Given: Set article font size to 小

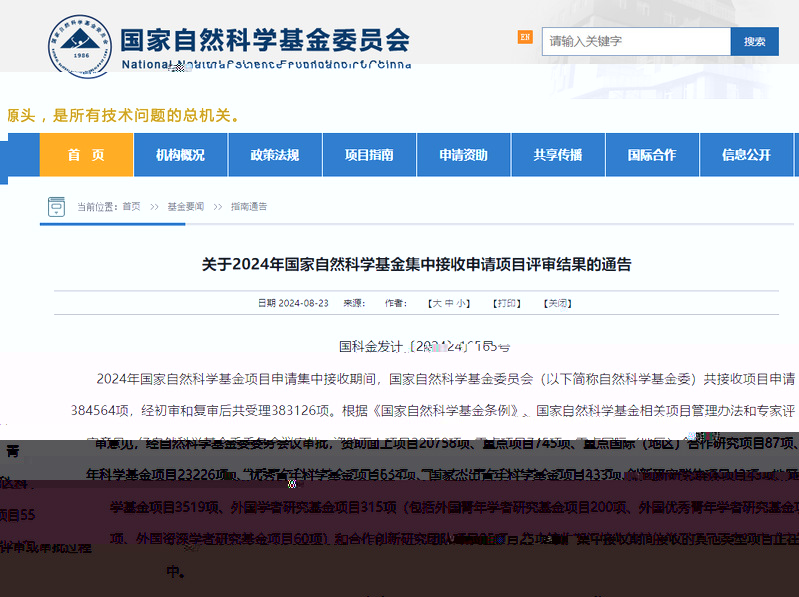Looking at the screenshot, I should tap(462, 303).
